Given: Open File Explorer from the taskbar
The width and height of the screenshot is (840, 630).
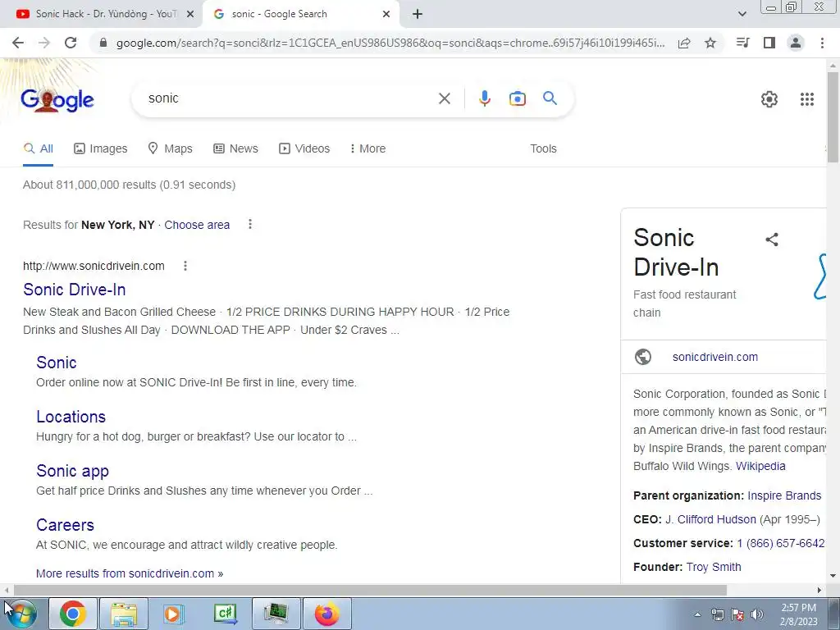Looking at the screenshot, I should [124, 614].
